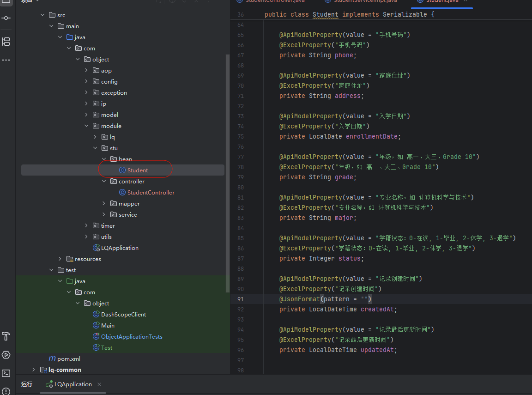Open the Build hammer tool window
This screenshot has height=395, width=532.
6,336
